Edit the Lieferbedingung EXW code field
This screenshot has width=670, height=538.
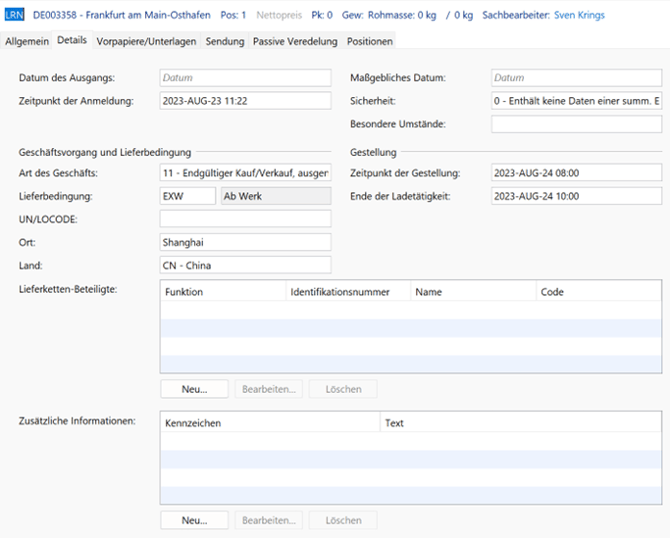coord(188,196)
